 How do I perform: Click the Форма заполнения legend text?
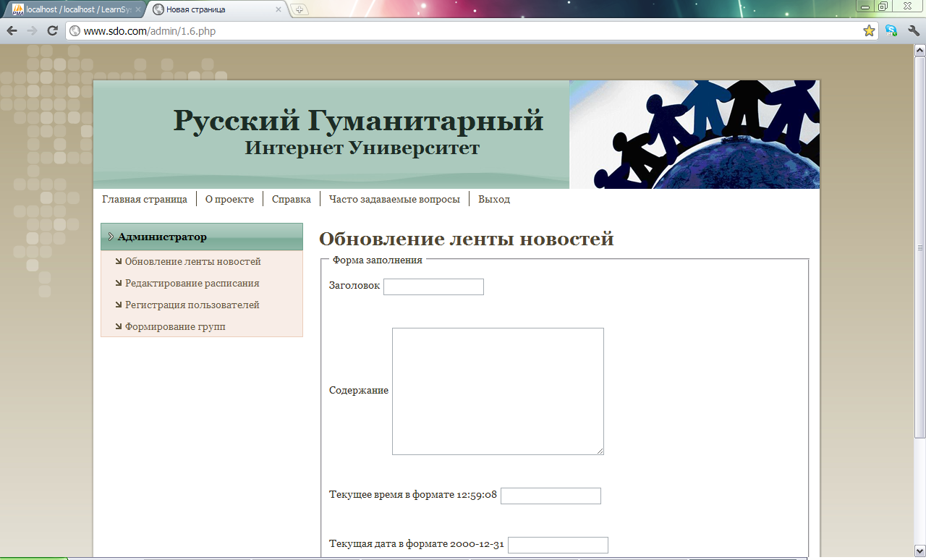pyautogui.click(x=377, y=260)
